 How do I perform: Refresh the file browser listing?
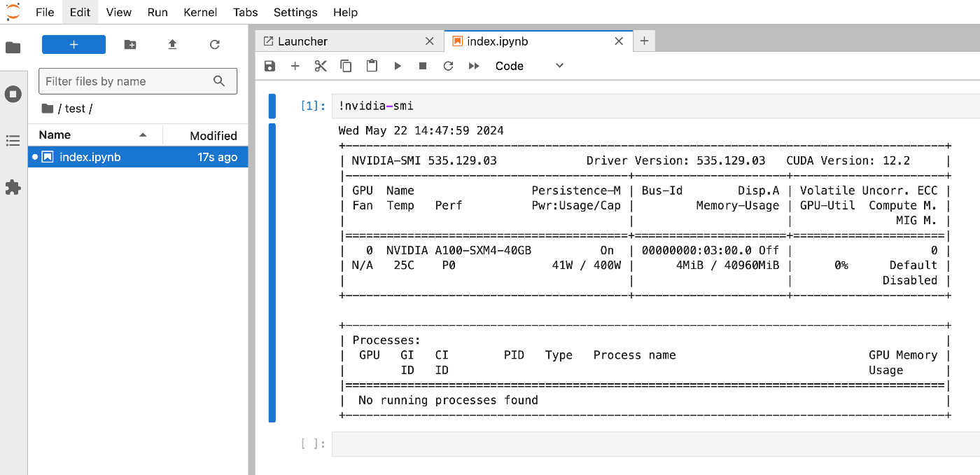(215, 44)
